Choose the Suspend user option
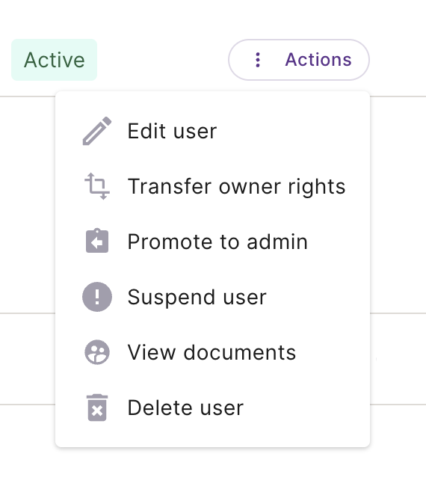 pos(213,297)
